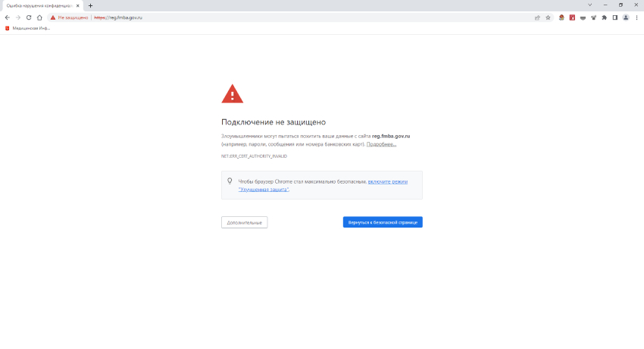Click "Вернуться к безопасной странице" button
The image size is (644, 349).
(x=383, y=222)
